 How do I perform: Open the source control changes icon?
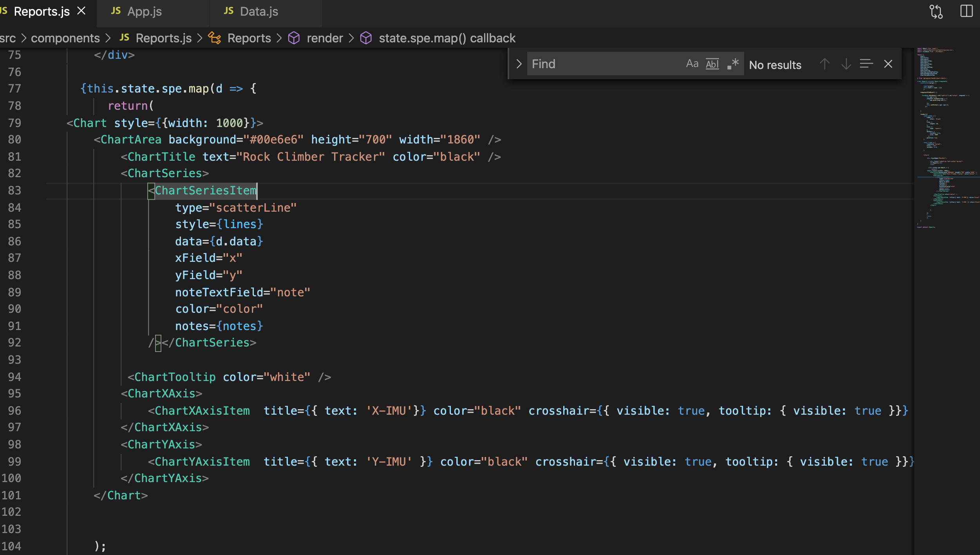pyautogui.click(x=936, y=11)
